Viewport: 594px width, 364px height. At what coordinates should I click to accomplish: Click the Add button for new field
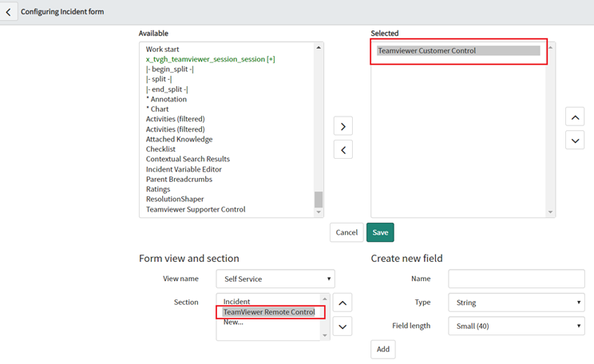[383, 349]
